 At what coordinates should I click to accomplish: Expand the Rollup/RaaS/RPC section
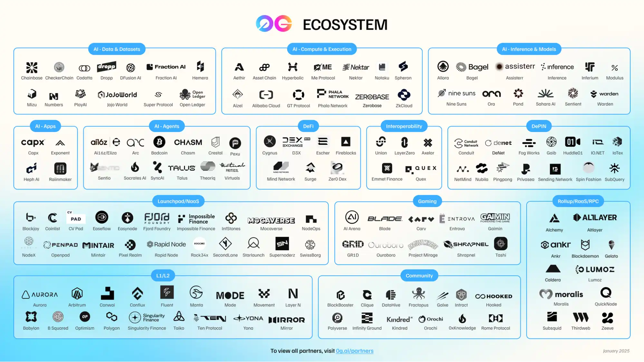click(578, 201)
